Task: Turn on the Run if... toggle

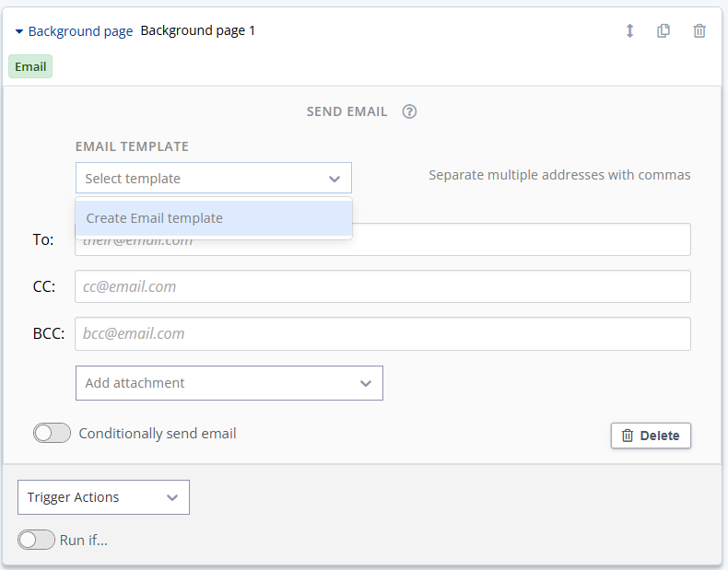Action: click(36, 540)
